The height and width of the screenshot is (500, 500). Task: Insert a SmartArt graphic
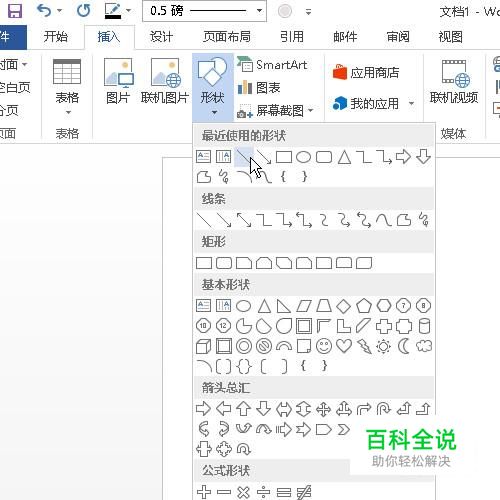coord(272,65)
